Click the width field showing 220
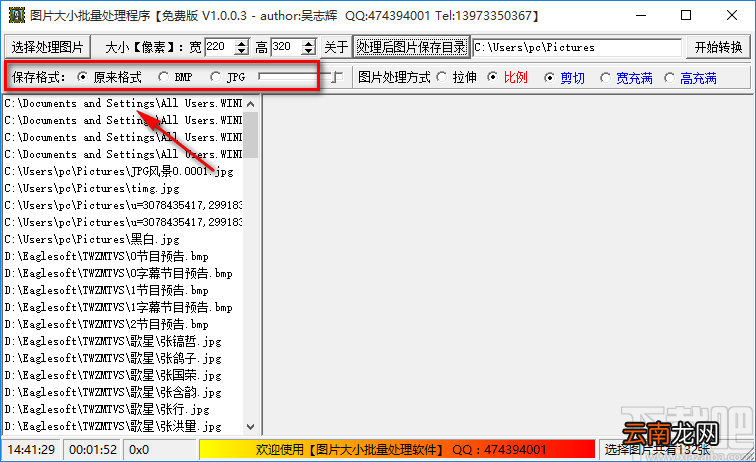The image size is (756, 462). point(220,47)
